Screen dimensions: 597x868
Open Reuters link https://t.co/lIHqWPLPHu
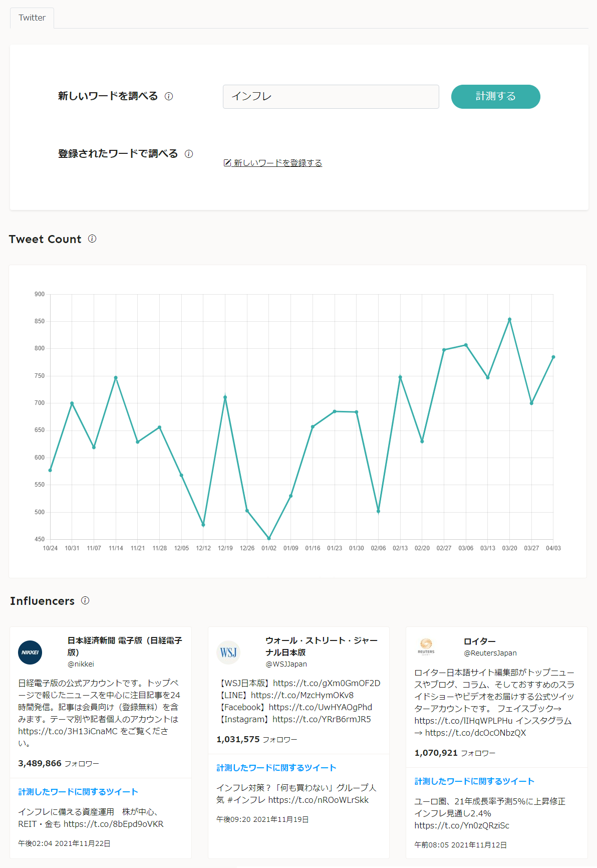click(463, 721)
